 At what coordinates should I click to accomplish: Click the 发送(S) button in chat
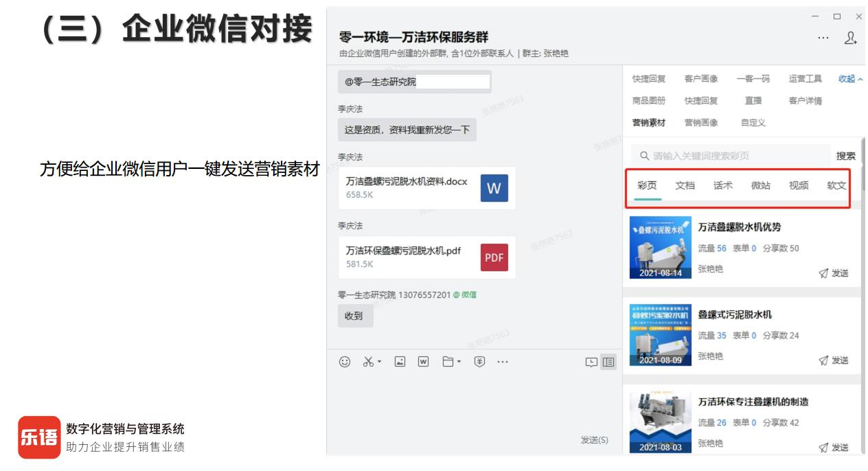595,440
